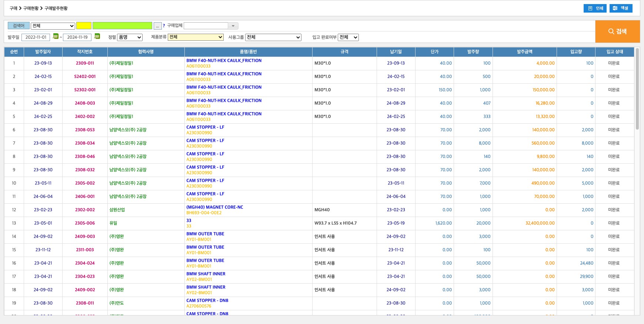Expand the 입고 완료여부 dropdown
This screenshot has width=644, height=324.
pyautogui.click(x=348, y=37)
